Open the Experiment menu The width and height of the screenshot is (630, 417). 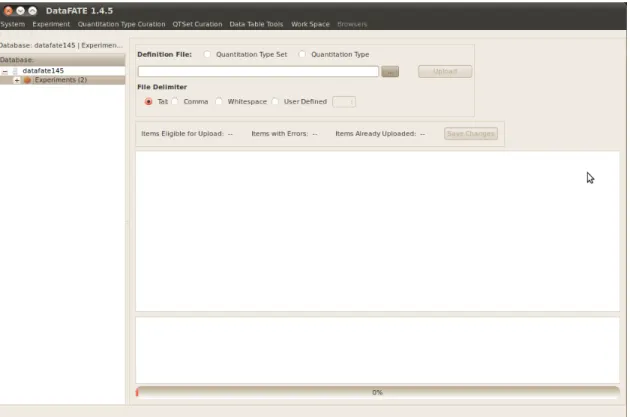[x=51, y=24]
